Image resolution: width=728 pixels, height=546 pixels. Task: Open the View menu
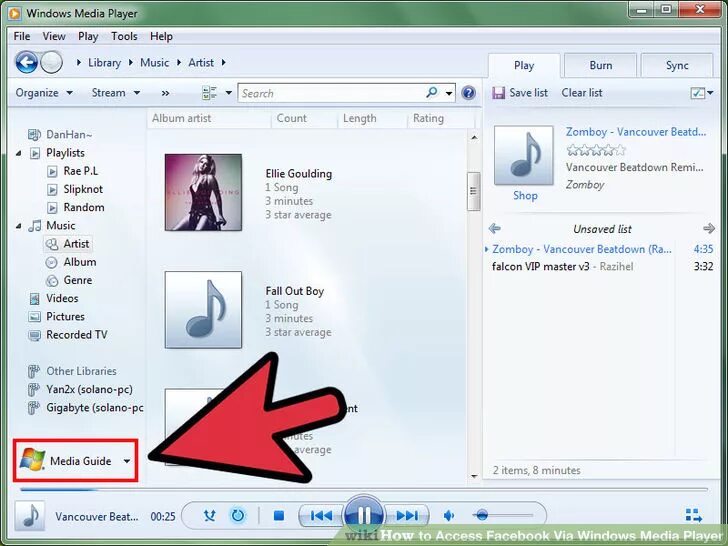click(54, 36)
